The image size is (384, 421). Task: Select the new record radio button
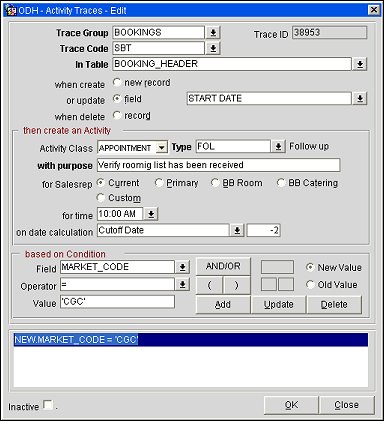click(x=117, y=82)
